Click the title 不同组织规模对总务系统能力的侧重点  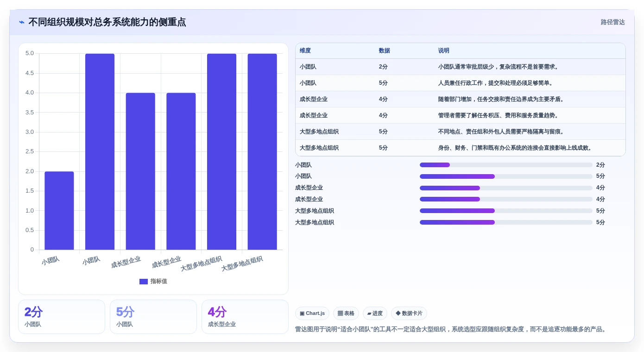(107, 22)
